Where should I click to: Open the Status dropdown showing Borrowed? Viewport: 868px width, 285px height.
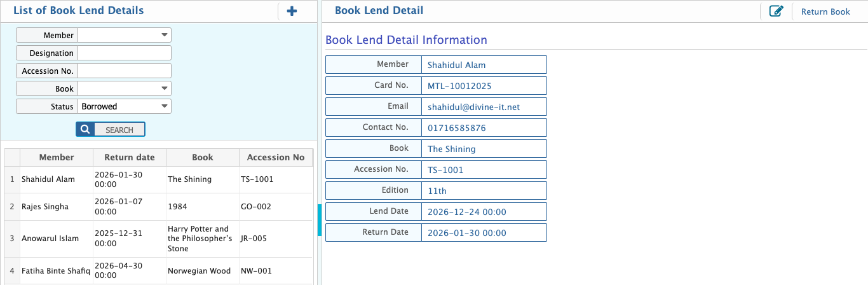tap(124, 107)
